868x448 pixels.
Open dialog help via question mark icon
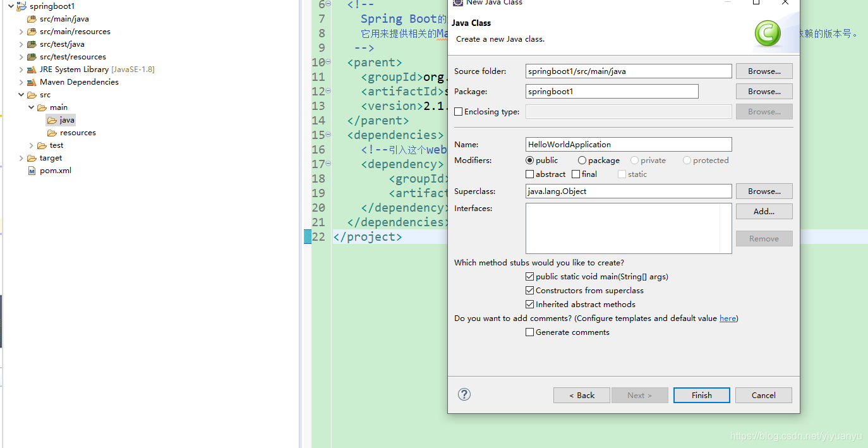[464, 394]
